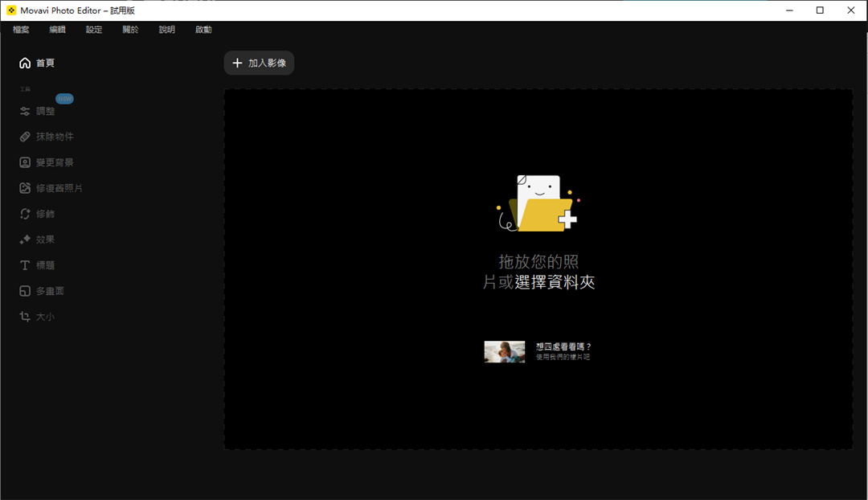Choose the 標題 text tool icon
Screen dimensions: 868x500
pyautogui.click(x=25, y=265)
